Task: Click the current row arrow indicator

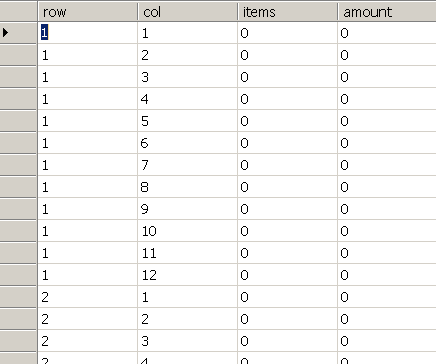Action: pyautogui.click(x=6, y=33)
